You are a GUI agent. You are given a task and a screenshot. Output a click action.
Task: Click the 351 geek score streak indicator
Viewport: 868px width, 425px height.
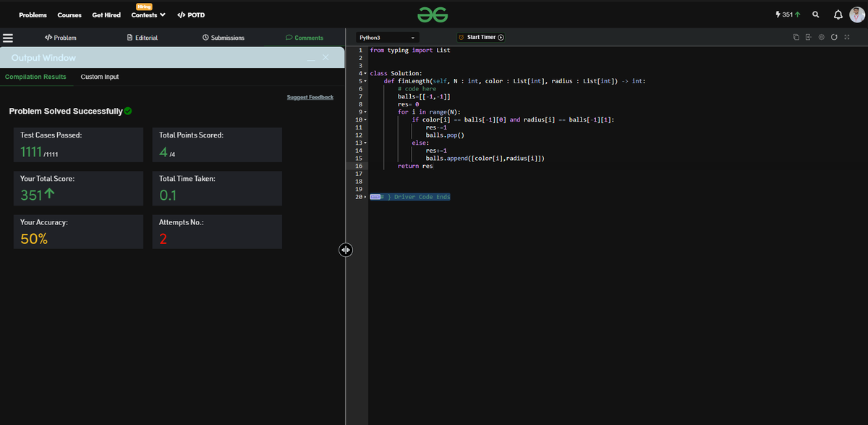[x=787, y=14]
